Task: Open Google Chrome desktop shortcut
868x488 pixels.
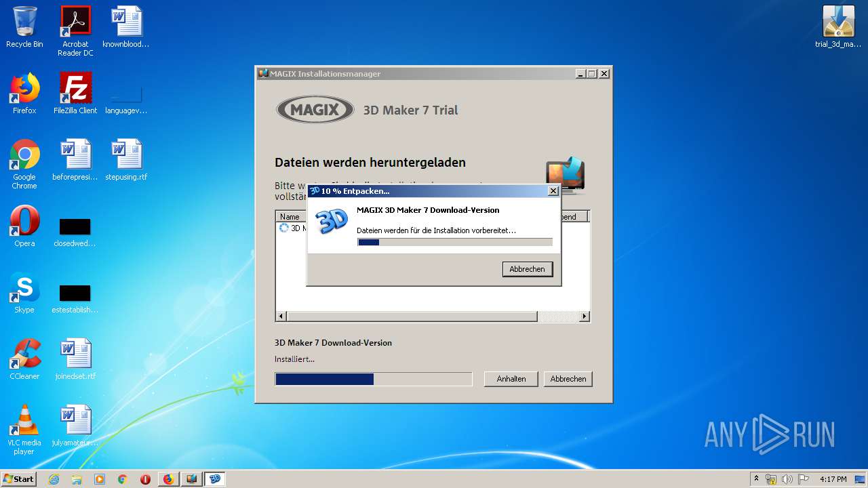Action: tap(24, 164)
